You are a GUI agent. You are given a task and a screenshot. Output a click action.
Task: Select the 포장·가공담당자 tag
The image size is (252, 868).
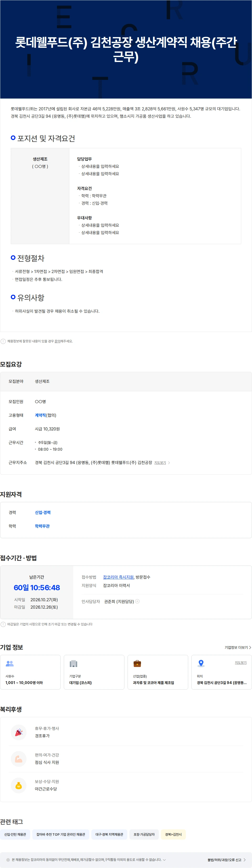(x=144, y=834)
